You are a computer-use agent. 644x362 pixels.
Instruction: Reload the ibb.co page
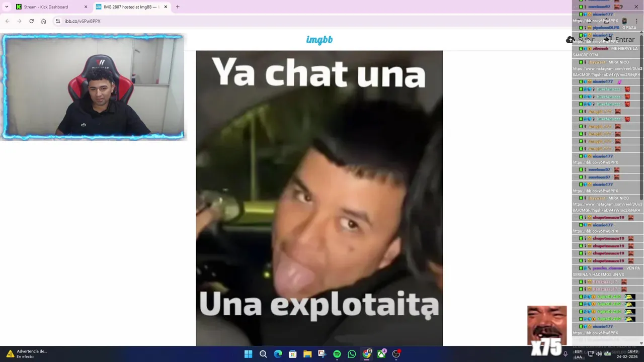(x=31, y=21)
